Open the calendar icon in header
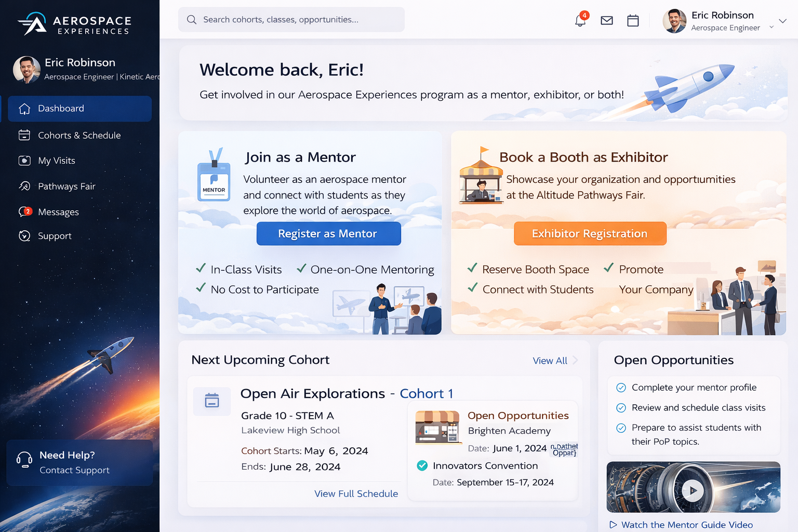The image size is (798, 532). [x=633, y=21]
